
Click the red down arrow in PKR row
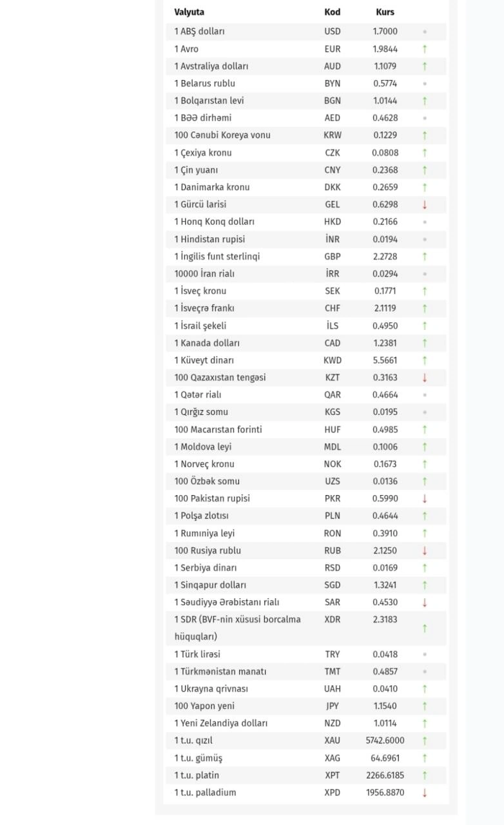coord(424,499)
